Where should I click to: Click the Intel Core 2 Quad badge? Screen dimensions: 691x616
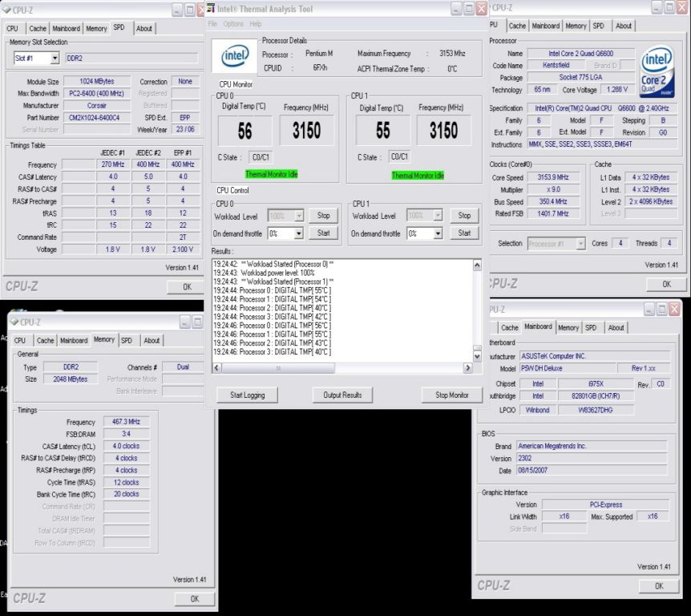(657, 71)
